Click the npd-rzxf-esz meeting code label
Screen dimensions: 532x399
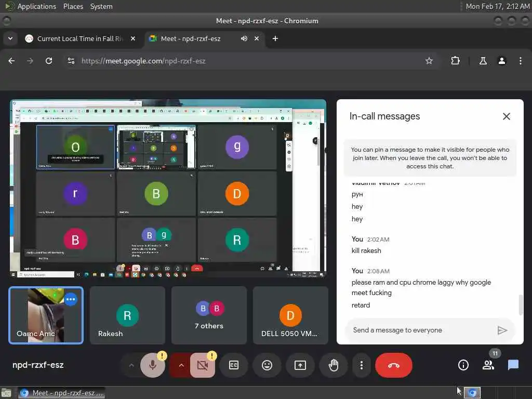point(38,365)
